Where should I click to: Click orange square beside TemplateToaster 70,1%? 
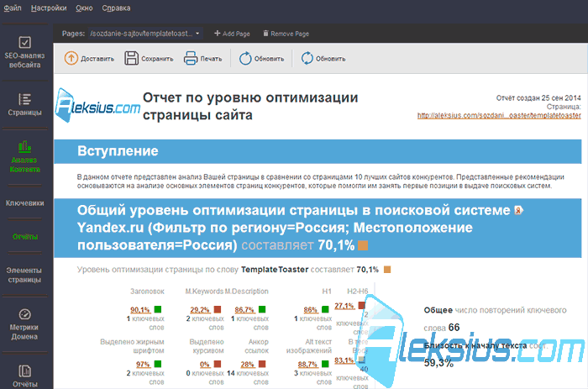tap(387, 270)
